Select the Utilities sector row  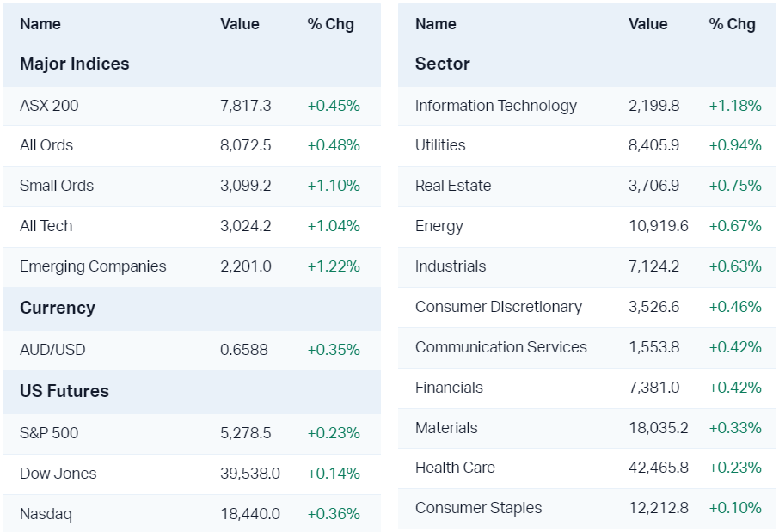(440, 145)
